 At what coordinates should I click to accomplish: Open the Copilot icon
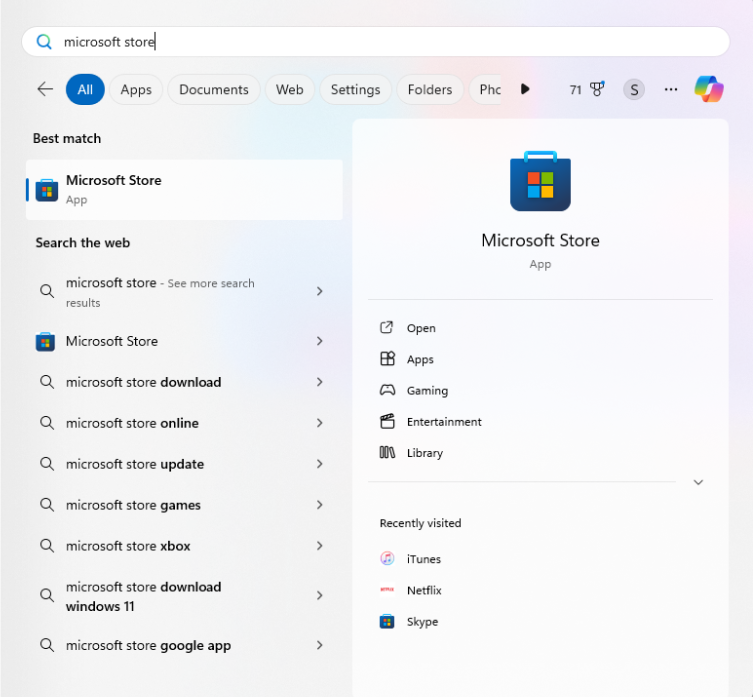click(709, 89)
